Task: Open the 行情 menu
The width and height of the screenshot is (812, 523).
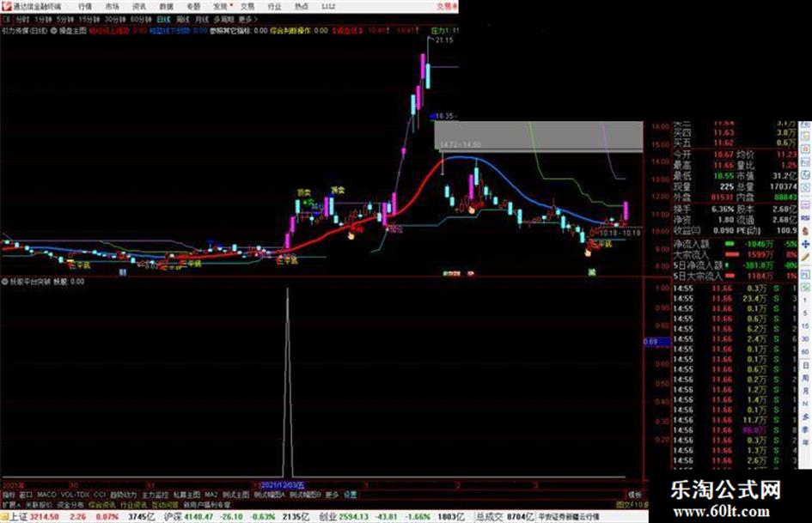Action: tap(85, 7)
